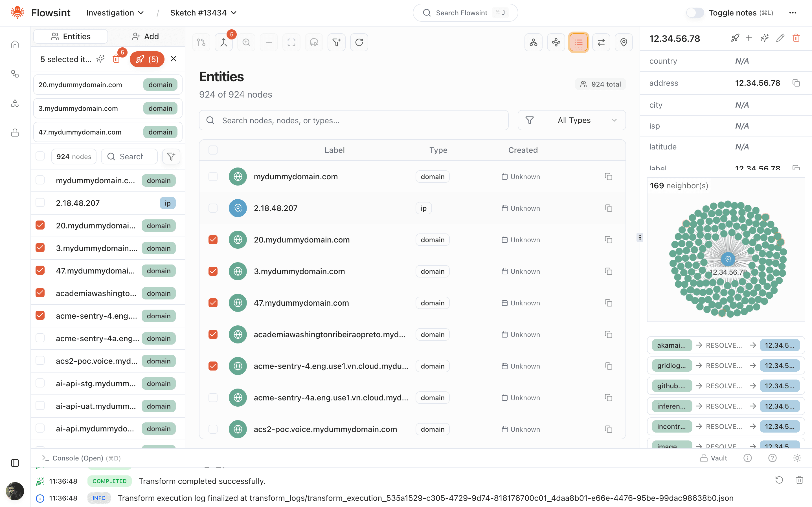The height and width of the screenshot is (507, 812).
Task: Toggle the notes switch on
Action: click(695, 13)
